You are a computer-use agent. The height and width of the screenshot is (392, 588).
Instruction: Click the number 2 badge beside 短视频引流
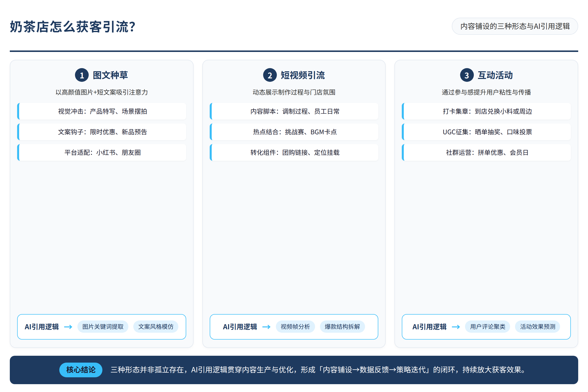coord(270,75)
